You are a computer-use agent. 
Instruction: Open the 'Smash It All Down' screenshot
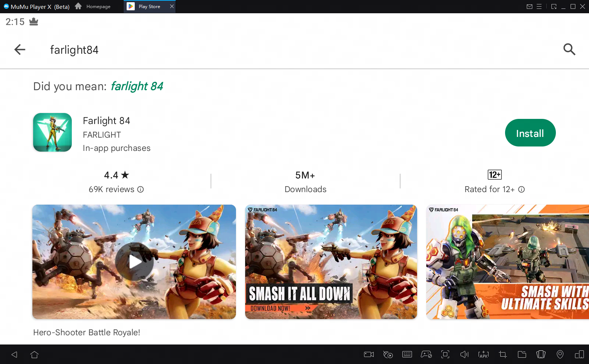pos(331,262)
